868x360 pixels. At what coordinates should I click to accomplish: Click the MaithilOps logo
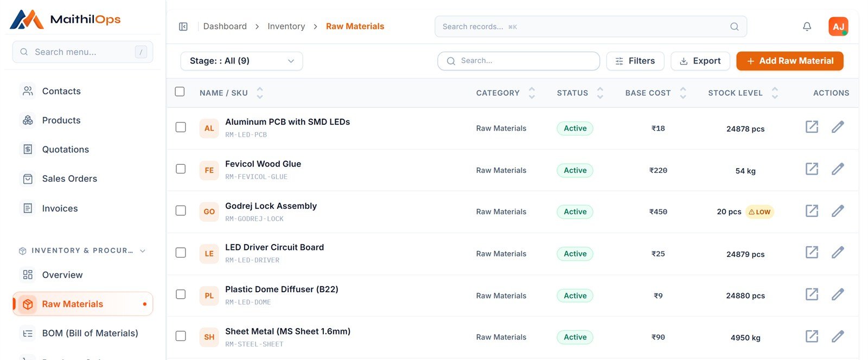click(65, 19)
